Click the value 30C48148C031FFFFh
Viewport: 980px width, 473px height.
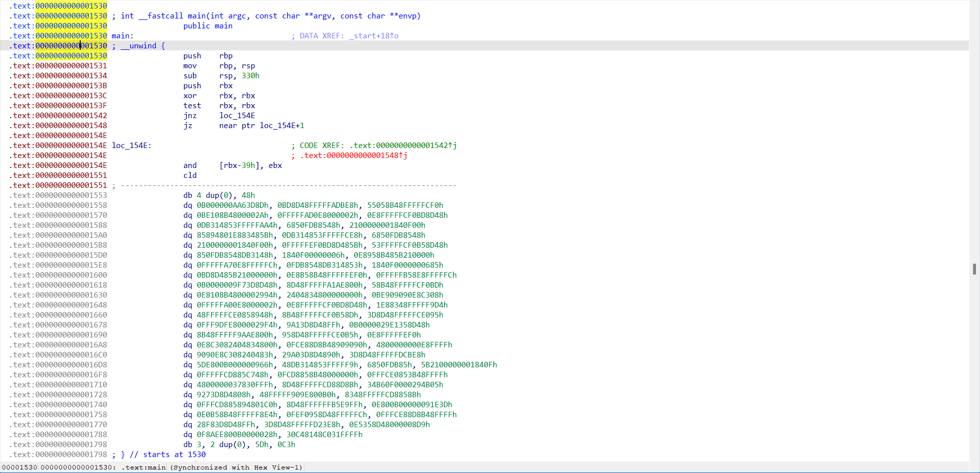click(324, 435)
